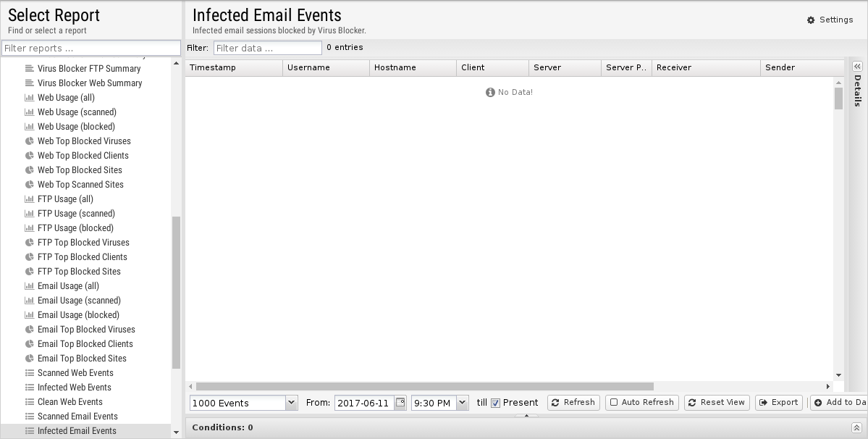868x439 pixels.
Task: Click the horizontal scrollbar under the table
Action: (424, 387)
